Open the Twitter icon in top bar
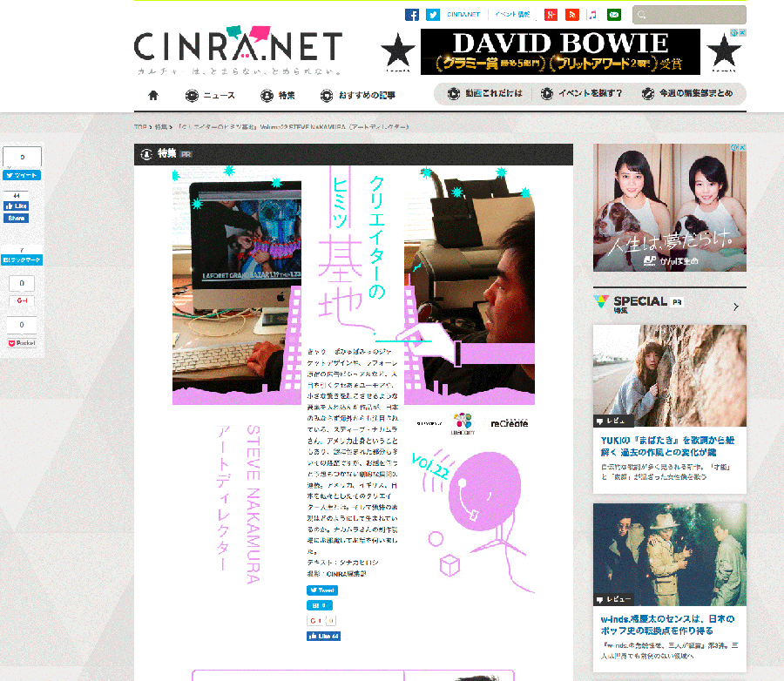Viewport: 784px width, 681px height. pyautogui.click(x=433, y=15)
